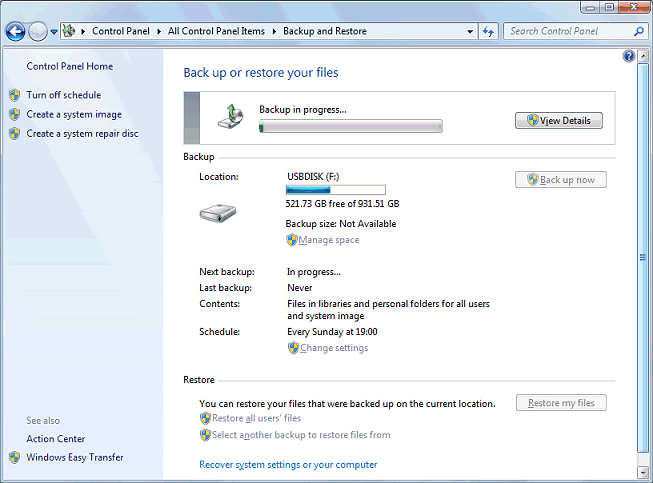Close the Backup and Restore window
Image resolution: width=653 pixels, height=483 pixels.
pos(634,7)
